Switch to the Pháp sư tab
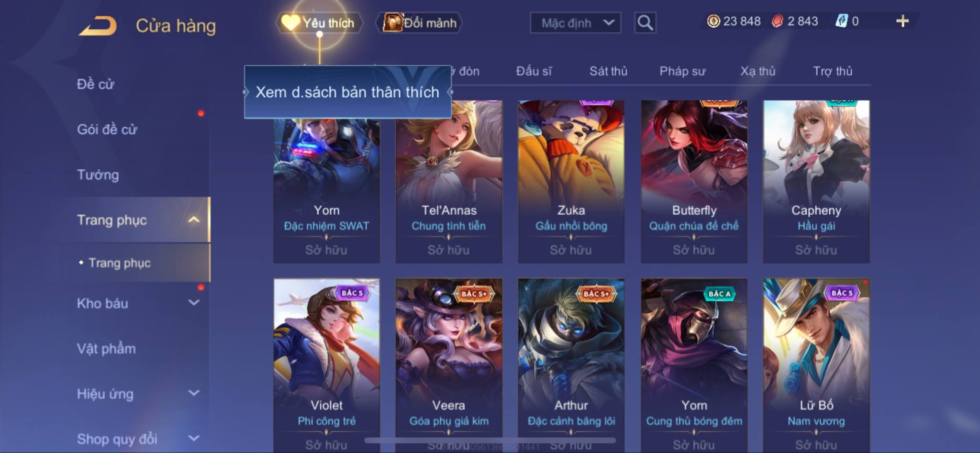This screenshot has height=453, width=980. pos(682,71)
